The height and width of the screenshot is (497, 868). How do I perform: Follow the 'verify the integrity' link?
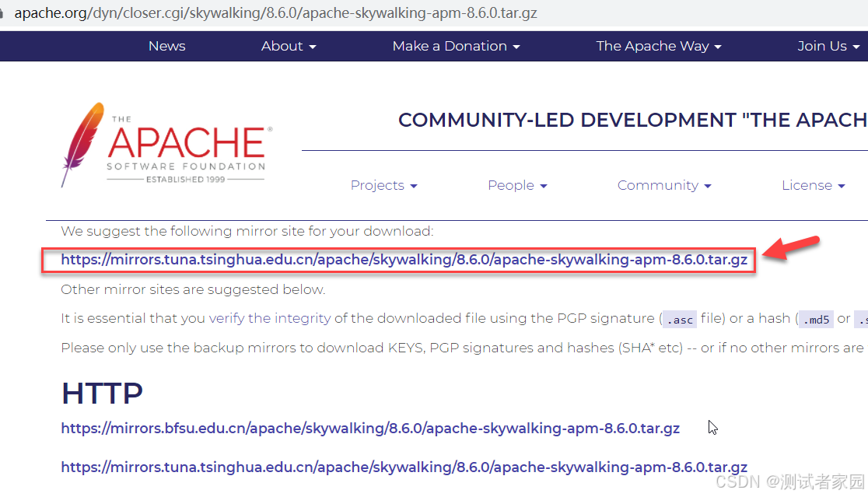point(270,318)
